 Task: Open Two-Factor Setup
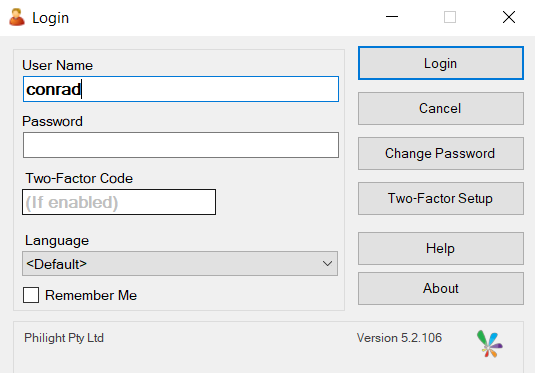tap(440, 198)
